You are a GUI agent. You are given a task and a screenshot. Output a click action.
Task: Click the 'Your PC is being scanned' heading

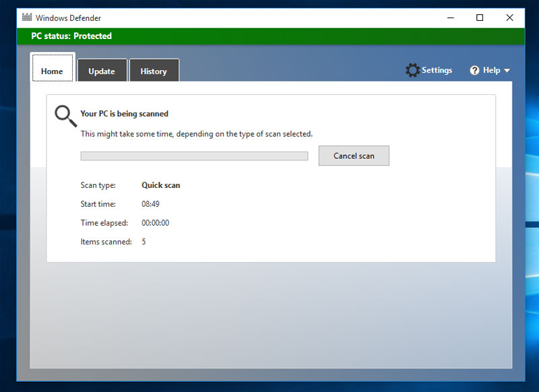coord(125,114)
